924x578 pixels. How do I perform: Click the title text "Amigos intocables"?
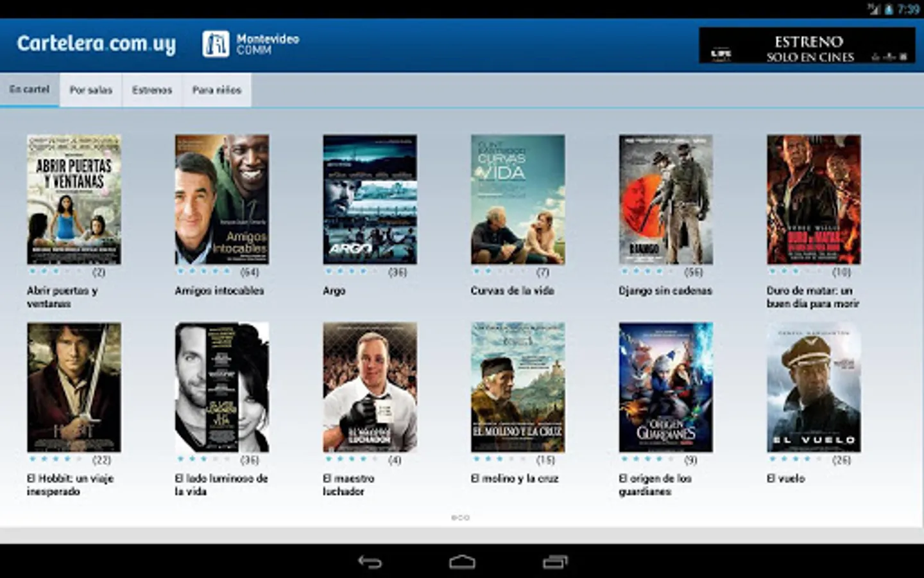[x=219, y=290]
